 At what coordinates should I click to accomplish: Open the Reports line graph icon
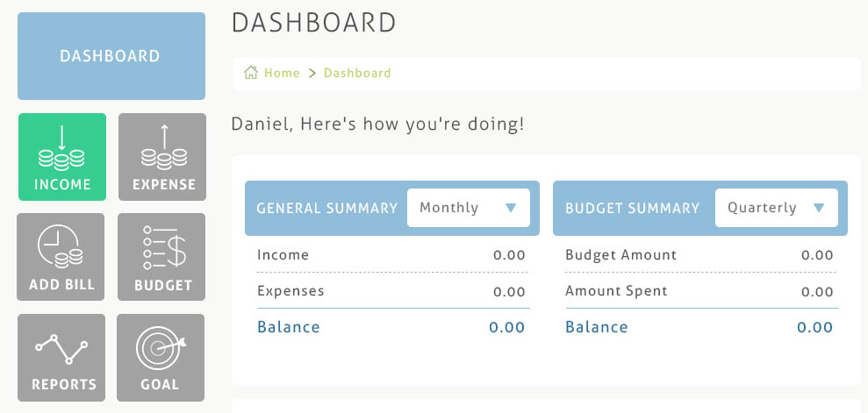coord(61,348)
